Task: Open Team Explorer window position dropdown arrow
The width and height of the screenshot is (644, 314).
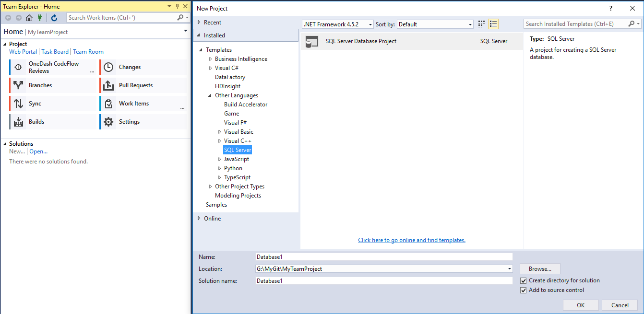Action: [169, 7]
